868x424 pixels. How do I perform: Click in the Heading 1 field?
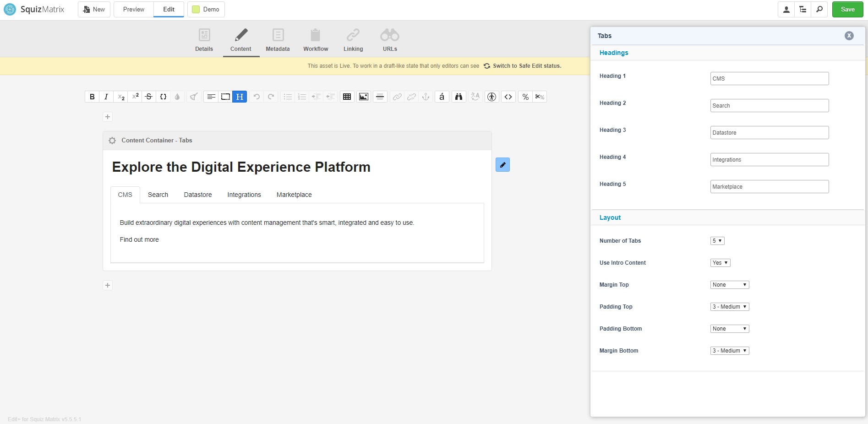770,78
